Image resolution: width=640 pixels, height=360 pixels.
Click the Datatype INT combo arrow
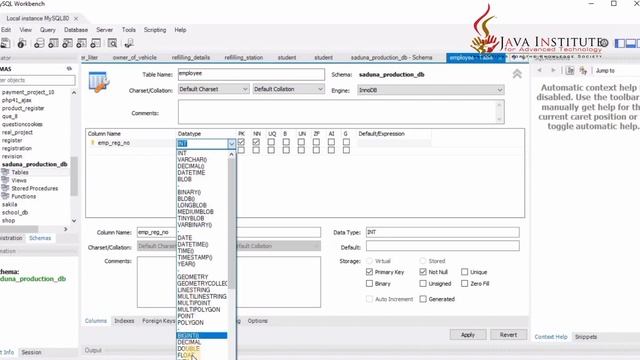[x=231, y=144]
